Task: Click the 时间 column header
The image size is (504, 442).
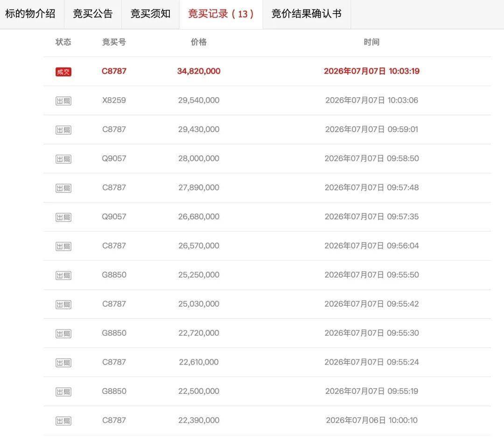Action: pyautogui.click(x=371, y=42)
